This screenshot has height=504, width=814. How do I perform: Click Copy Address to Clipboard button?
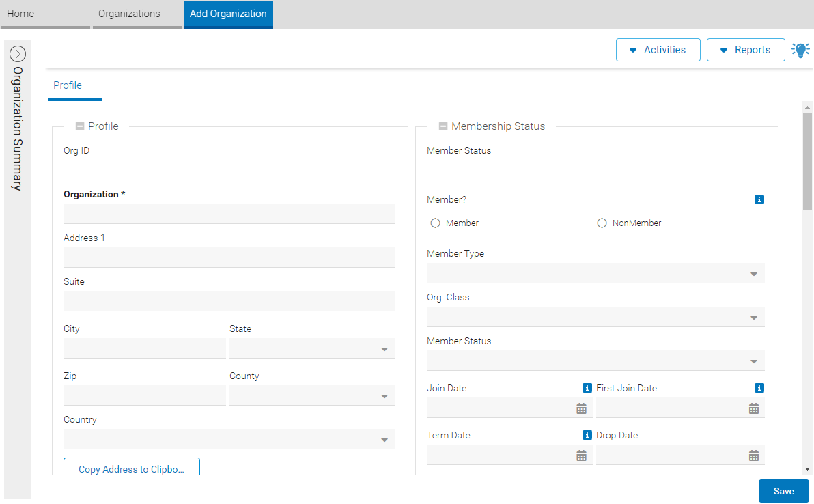pos(131,466)
